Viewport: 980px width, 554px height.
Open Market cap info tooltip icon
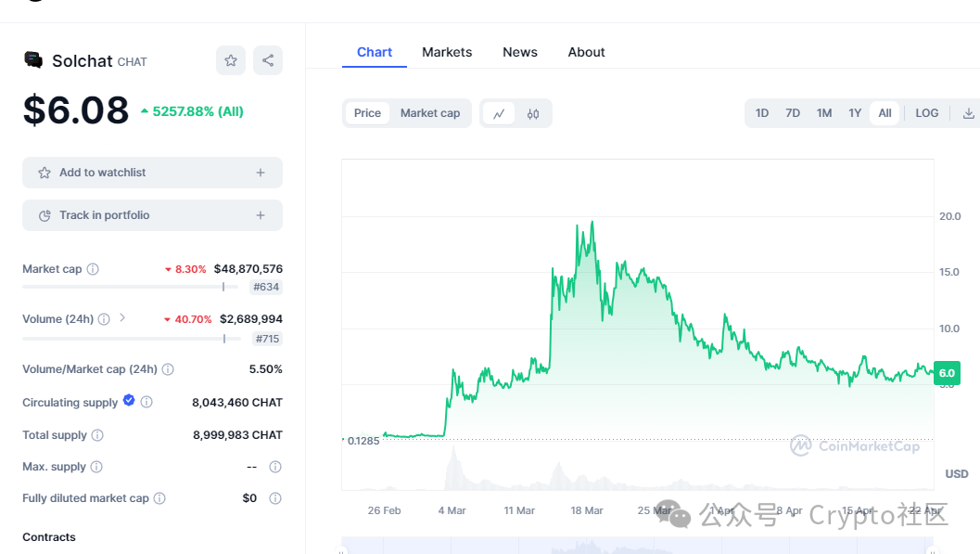point(93,269)
